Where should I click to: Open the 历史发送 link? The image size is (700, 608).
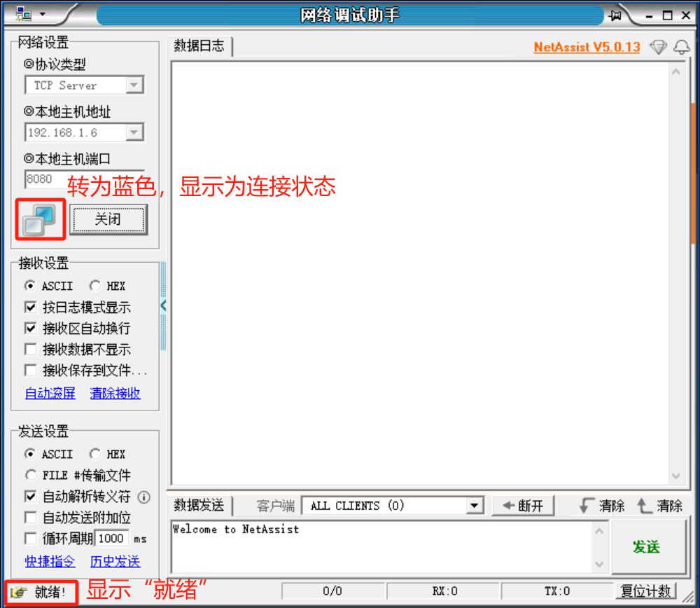(x=115, y=561)
